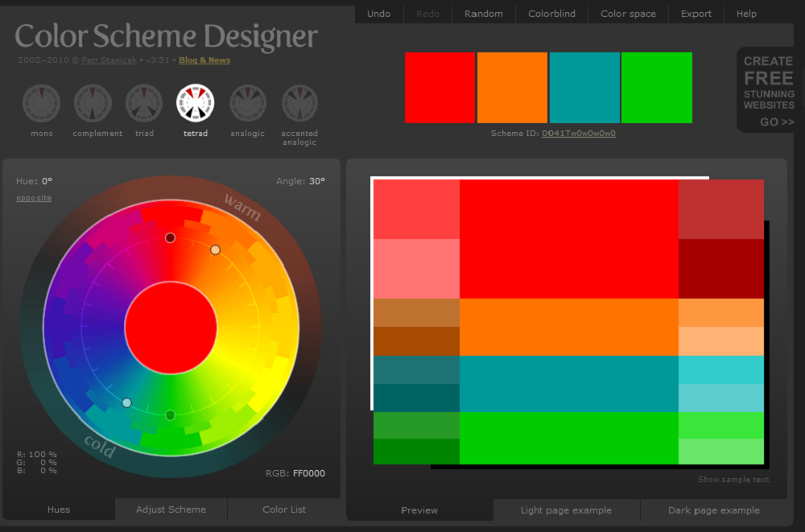The height and width of the screenshot is (532, 805).
Task: Switch to the Adjust Scheme tab
Action: tap(171, 509)
